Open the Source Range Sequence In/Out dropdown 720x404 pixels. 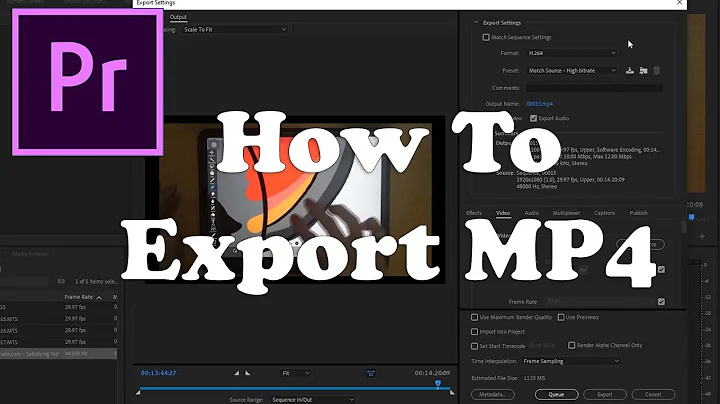tap(312, 400)
